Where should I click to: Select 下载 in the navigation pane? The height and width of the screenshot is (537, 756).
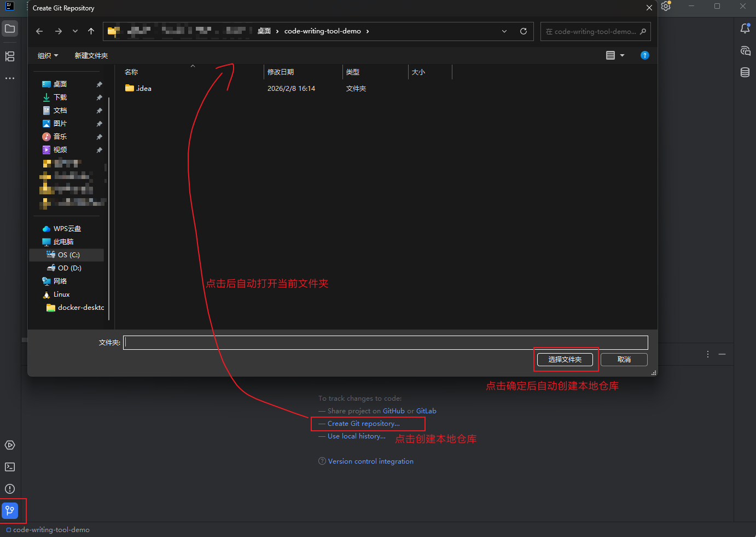60,97
